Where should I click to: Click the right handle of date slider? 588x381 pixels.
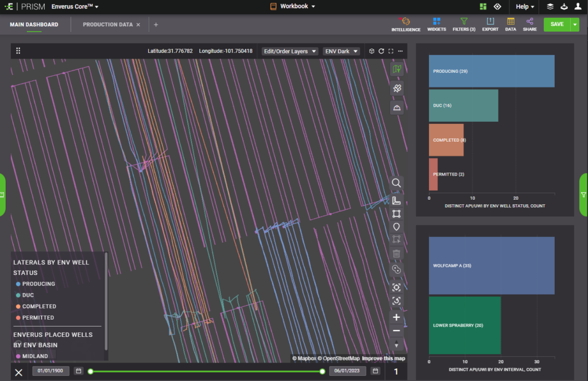click(x=322, y=371)
